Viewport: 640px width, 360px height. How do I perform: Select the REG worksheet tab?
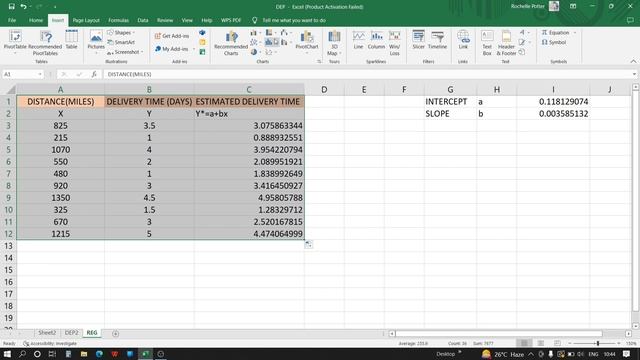(92, 333)
